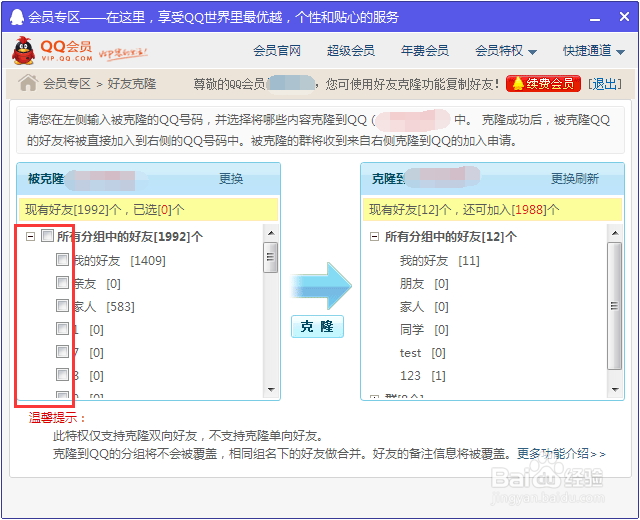
Task: Select test [0] in right list
Action: point(422,352)
